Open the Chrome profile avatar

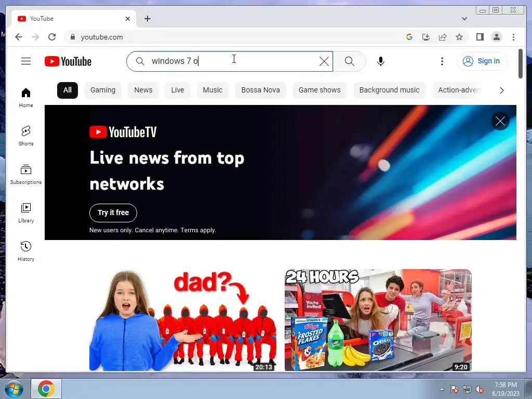click(496, 37)
